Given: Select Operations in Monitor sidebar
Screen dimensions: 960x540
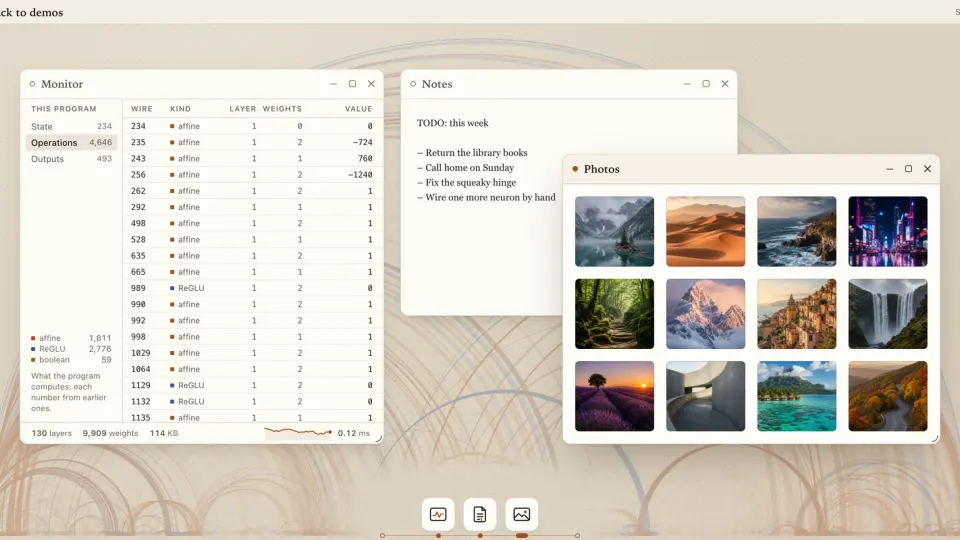Looking at the screenshot, I should [71, 142].
